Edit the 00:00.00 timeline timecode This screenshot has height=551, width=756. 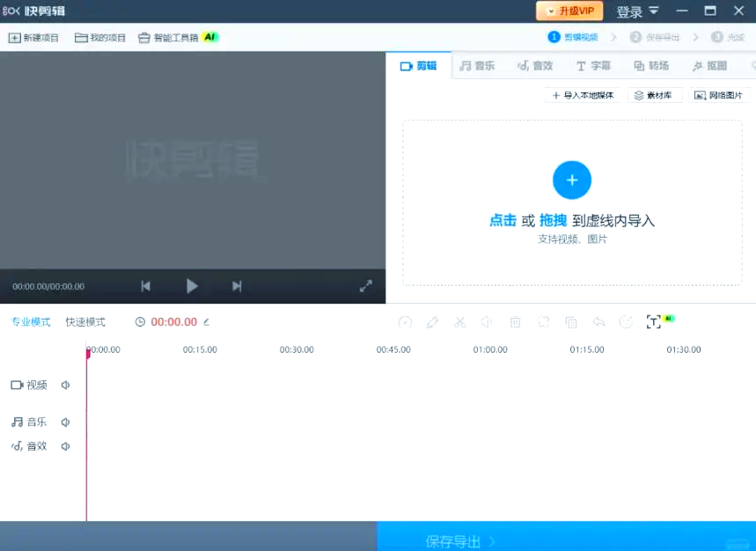[x=174, y=322]
